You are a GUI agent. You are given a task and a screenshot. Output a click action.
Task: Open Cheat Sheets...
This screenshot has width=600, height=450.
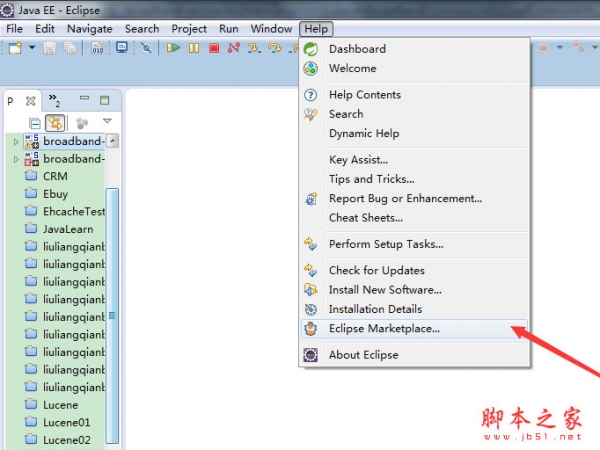pyautogui.click(x=414, y=218)
